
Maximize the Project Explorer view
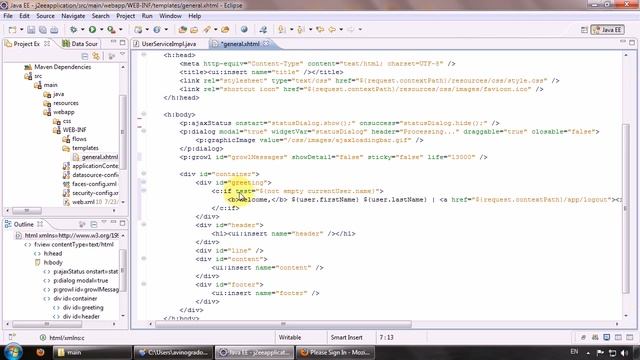pyautogui.click(x=122, y=42)
